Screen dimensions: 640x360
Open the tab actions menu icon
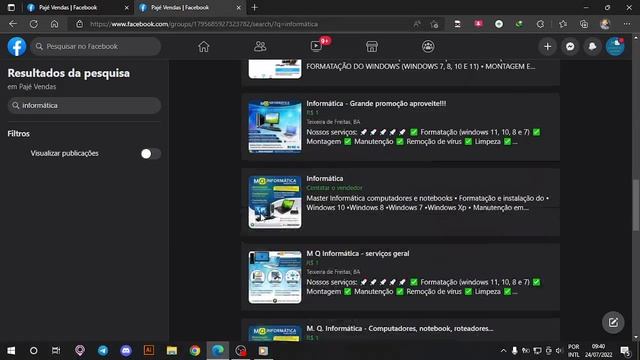[x=11, y=7]
